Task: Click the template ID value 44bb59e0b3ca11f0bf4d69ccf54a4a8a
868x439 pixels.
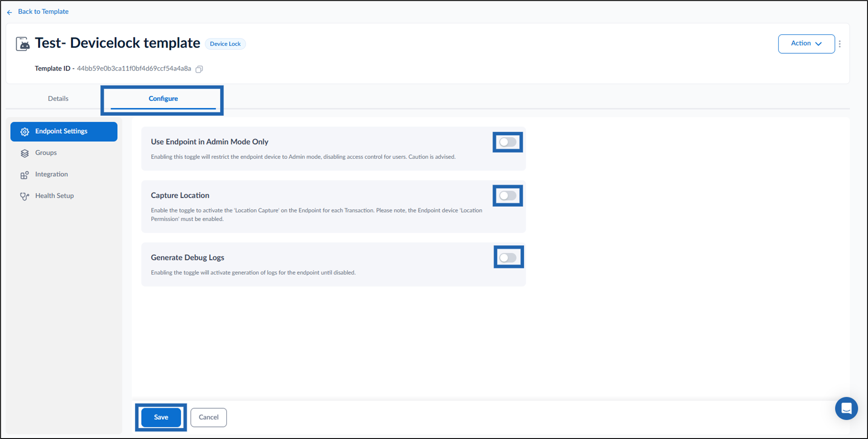Action: [x=134, y=68]
